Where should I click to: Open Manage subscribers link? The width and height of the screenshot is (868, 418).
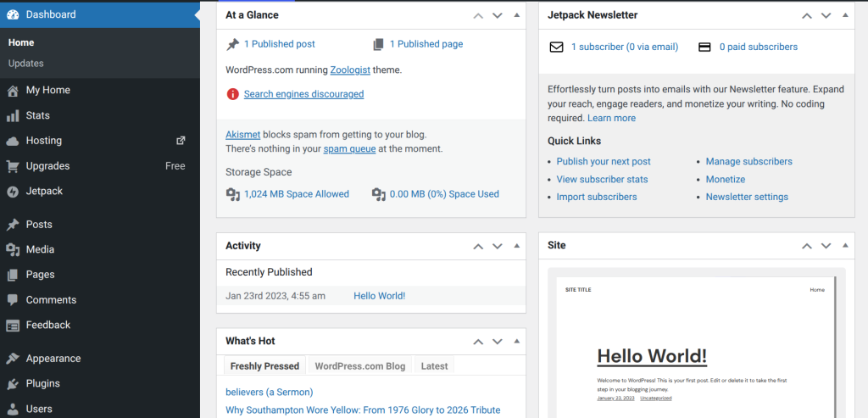(x=749, y=162)
